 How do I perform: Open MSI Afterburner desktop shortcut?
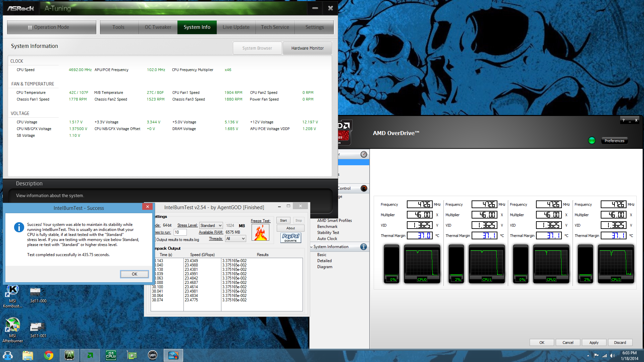point(12,330)
